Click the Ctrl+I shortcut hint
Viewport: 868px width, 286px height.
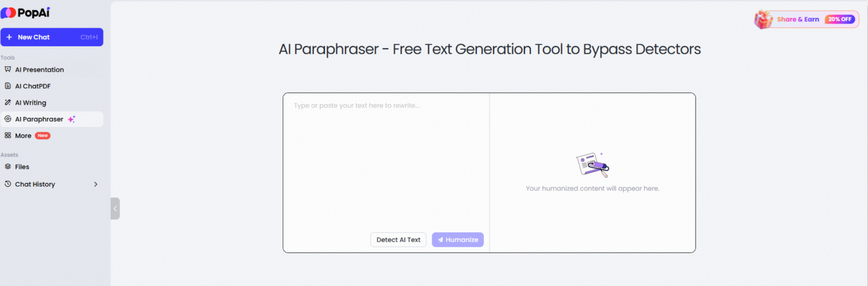(89, 37)
